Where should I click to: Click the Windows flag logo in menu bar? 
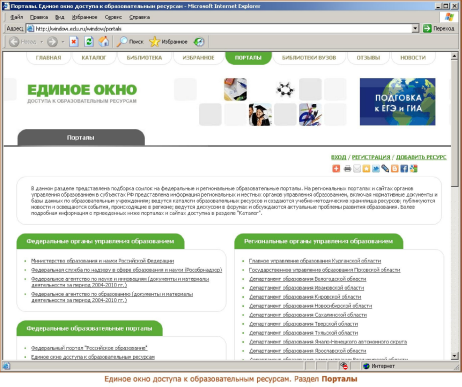(449, 17)
